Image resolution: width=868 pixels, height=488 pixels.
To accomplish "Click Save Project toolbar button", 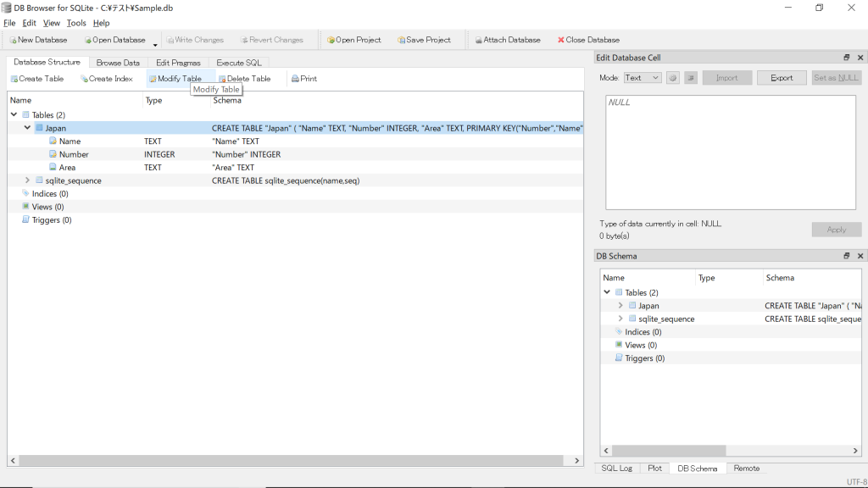I will pyautogui.click(x=424, y=40).
